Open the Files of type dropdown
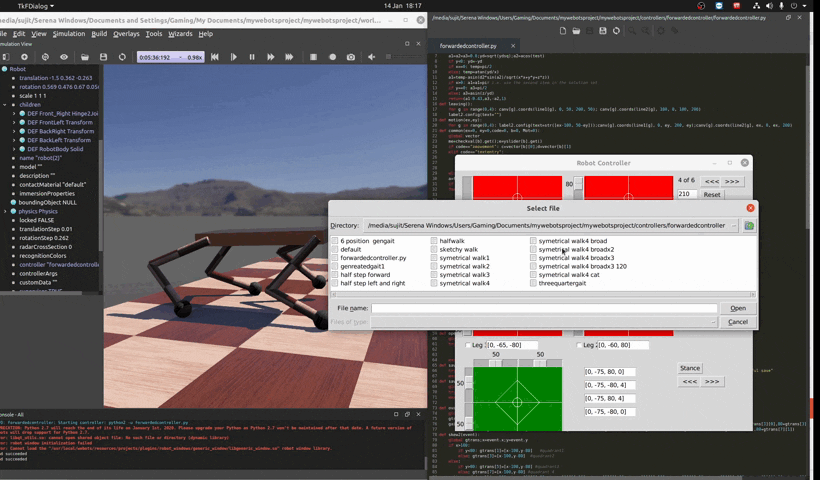The height and width of the screenshot is (480, 820). pyautogui.click(x=713, y=322)
